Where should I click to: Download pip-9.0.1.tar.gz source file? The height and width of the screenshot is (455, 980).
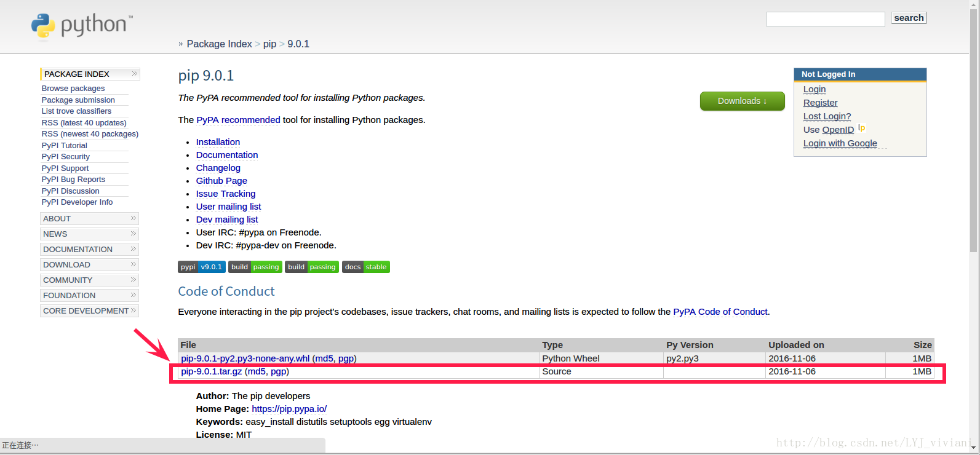click(x=212, y=371)
